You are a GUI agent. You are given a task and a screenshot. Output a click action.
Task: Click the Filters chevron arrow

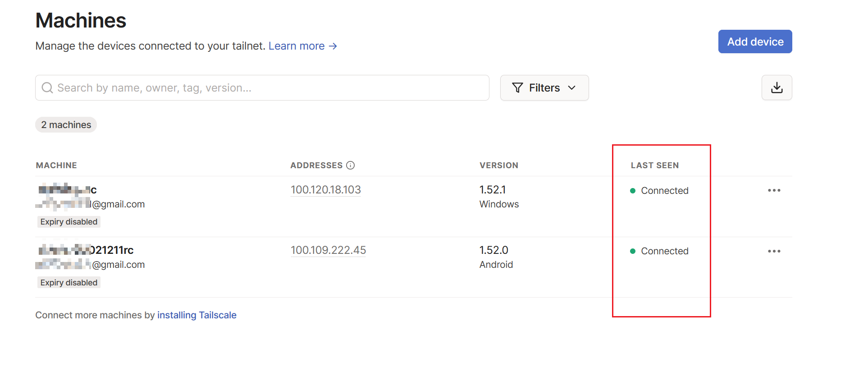pyautogui.click(x=572, y=88)
